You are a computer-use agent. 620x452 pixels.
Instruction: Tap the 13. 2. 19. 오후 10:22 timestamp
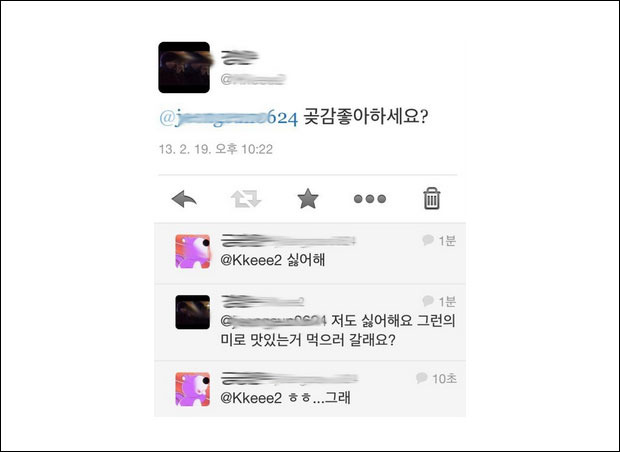coord(216,149)
